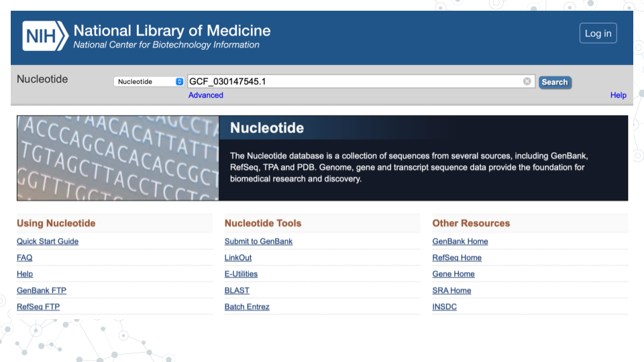Click the Search button

555,82
